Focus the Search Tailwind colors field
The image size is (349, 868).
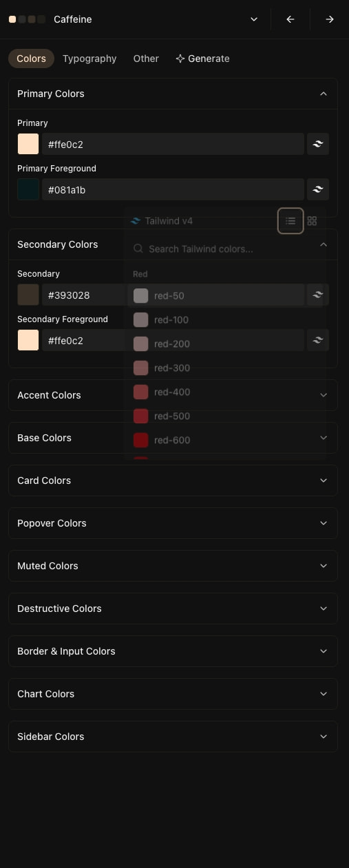click(x=225, y=248)
